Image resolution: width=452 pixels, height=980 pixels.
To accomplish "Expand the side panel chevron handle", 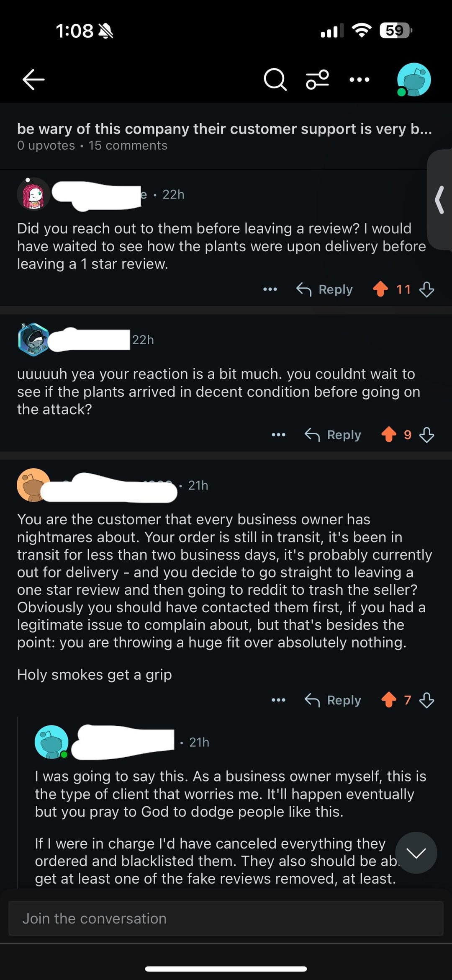I will [x=439, y=200].
